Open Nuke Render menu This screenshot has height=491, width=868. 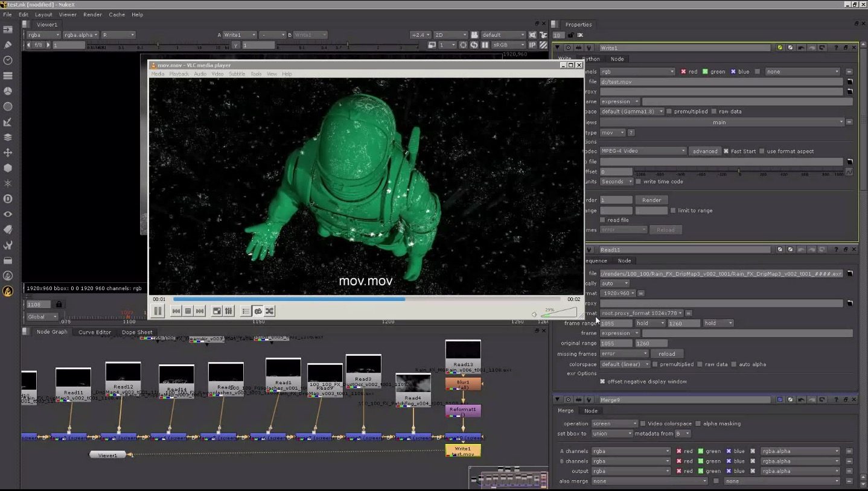92,14
